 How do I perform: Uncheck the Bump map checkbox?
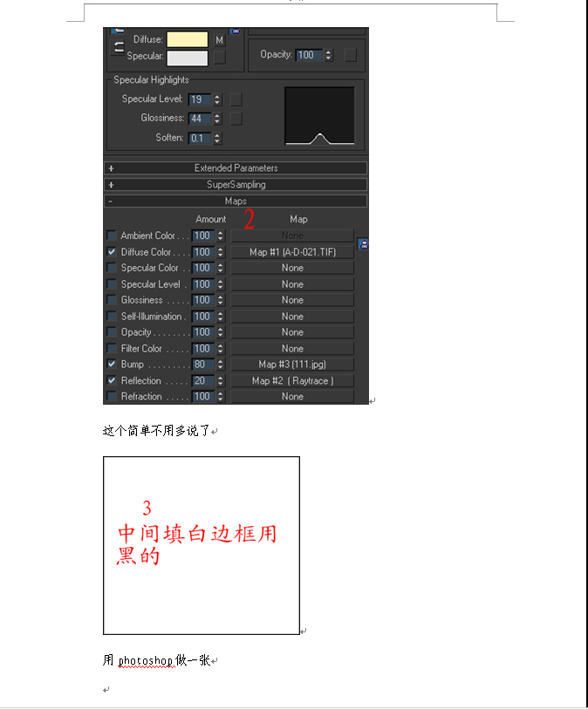[112, 364]
